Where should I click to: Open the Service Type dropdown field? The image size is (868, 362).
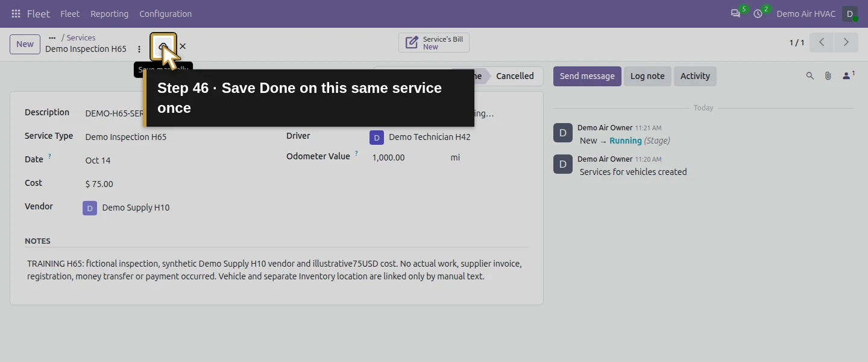(174, 137)
